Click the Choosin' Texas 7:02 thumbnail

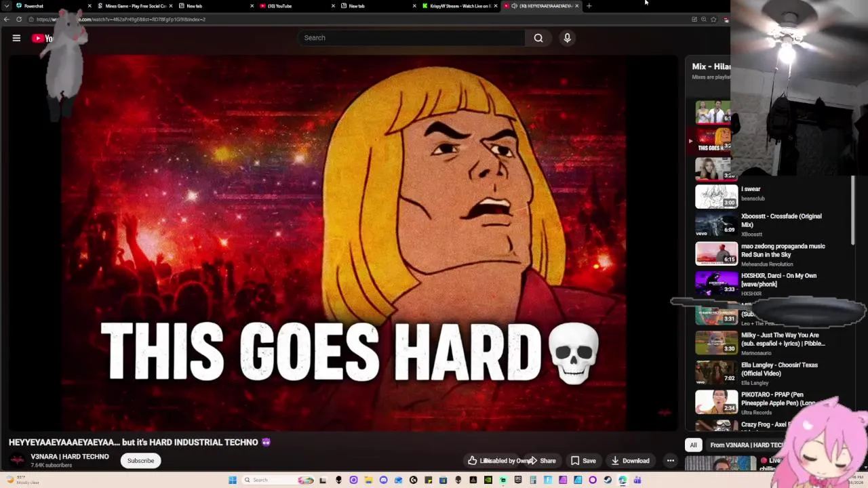click(716, 372)
